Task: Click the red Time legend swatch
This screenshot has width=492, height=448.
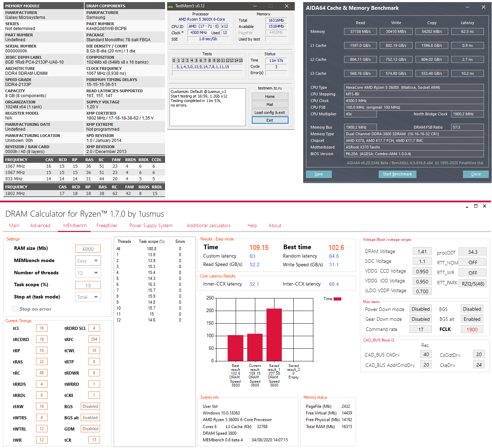Action: (x=337, y=299)
